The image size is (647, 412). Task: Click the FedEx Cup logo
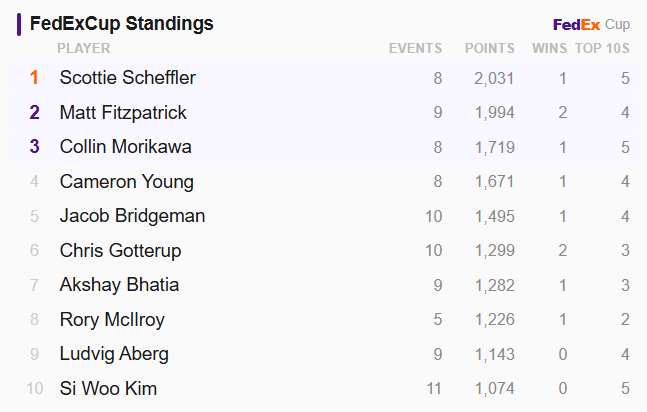point(591,25)
